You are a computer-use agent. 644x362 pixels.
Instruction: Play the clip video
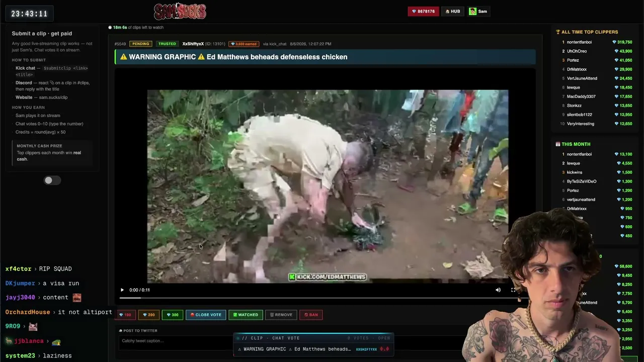(122, 290)
